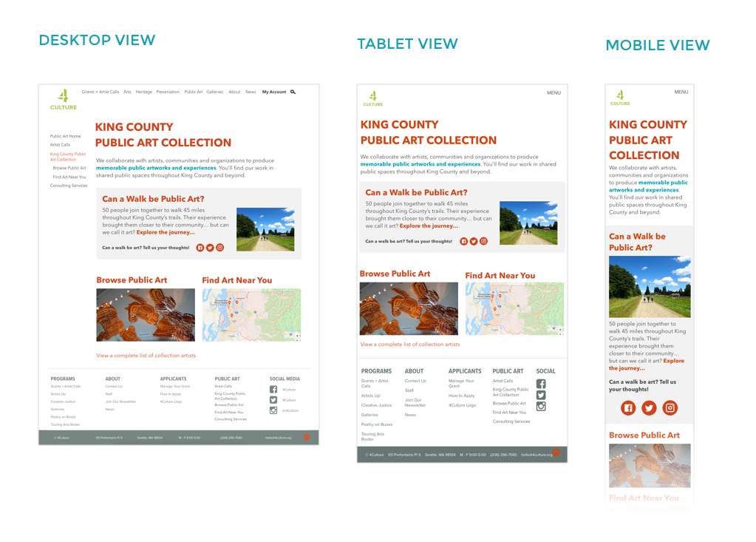Select Consulting Services in desktop sidebar
This screenshot has width=756, height=542.
point(69,186)
